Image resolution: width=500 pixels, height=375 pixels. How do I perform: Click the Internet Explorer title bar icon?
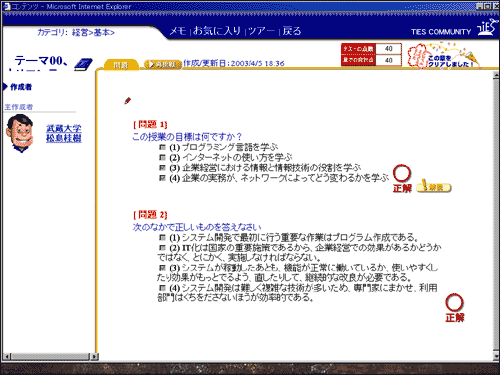6,6
